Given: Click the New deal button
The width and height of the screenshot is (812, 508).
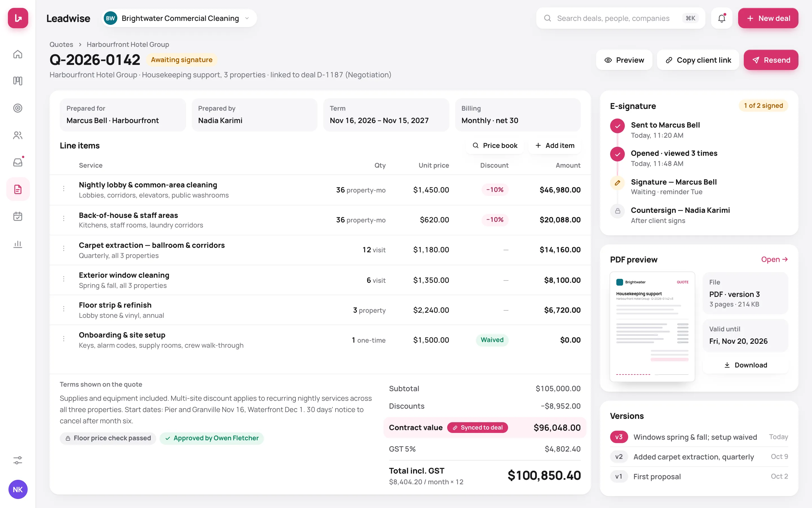Looking at the screenshot, I should point(768,18).
